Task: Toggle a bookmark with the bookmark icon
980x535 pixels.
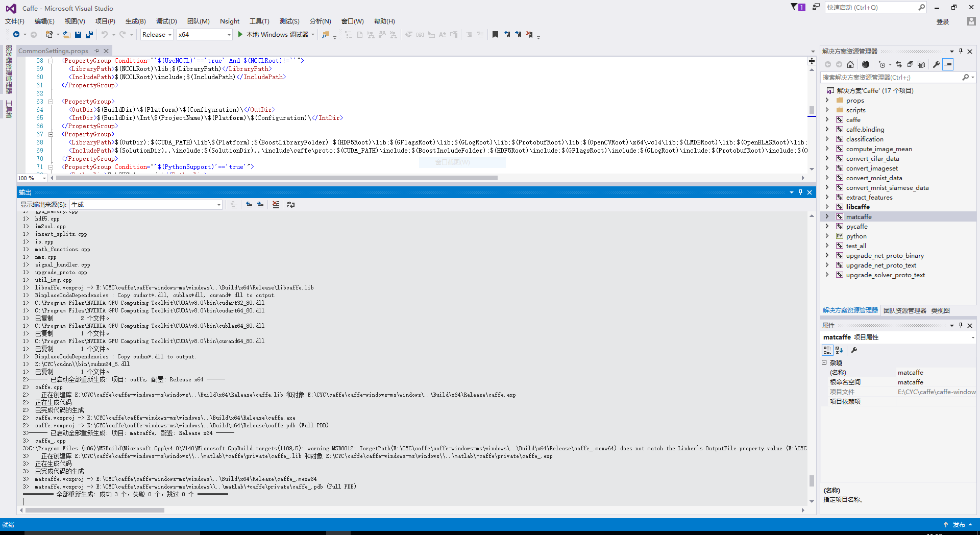Action: (495, 34)
